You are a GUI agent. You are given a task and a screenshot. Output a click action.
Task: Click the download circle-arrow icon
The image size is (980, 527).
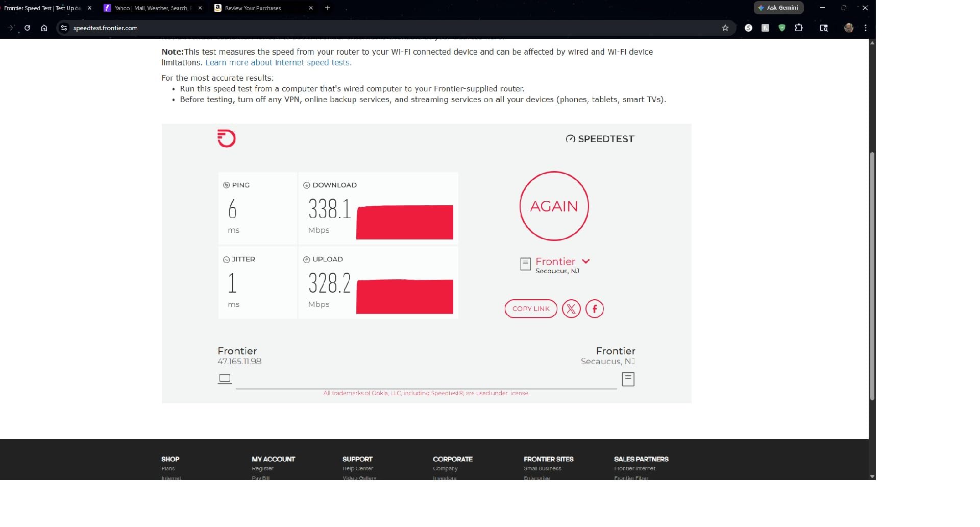pos(307,185)
